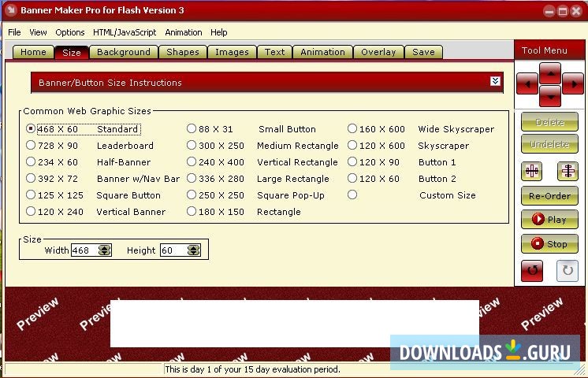
Task: Click the Width spinner control
Action: click(x=105, y=250)
